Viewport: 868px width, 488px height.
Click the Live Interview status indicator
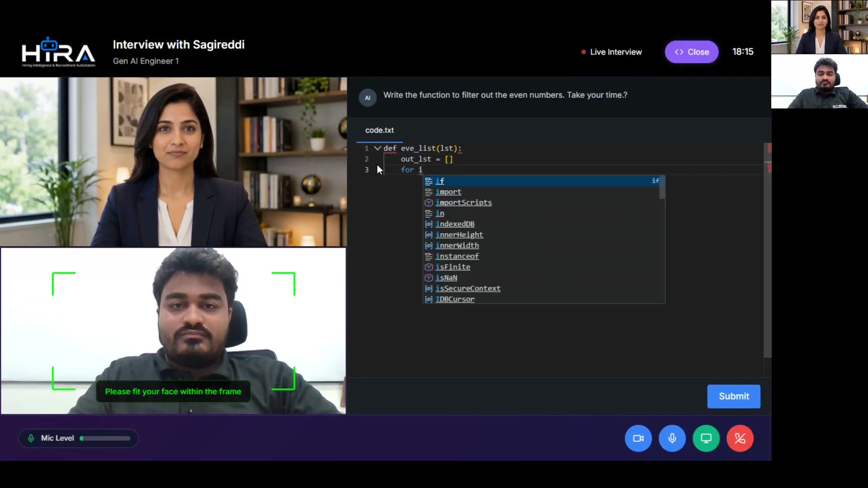coord(611,52)
